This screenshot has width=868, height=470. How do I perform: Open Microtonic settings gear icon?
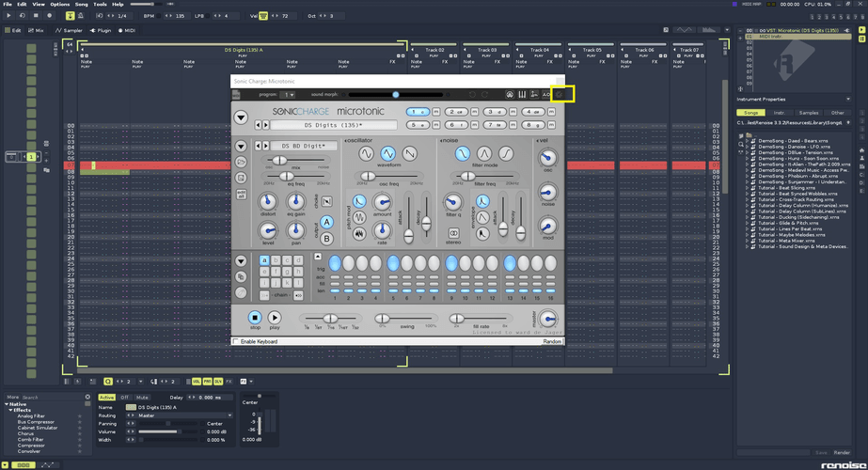560,95
